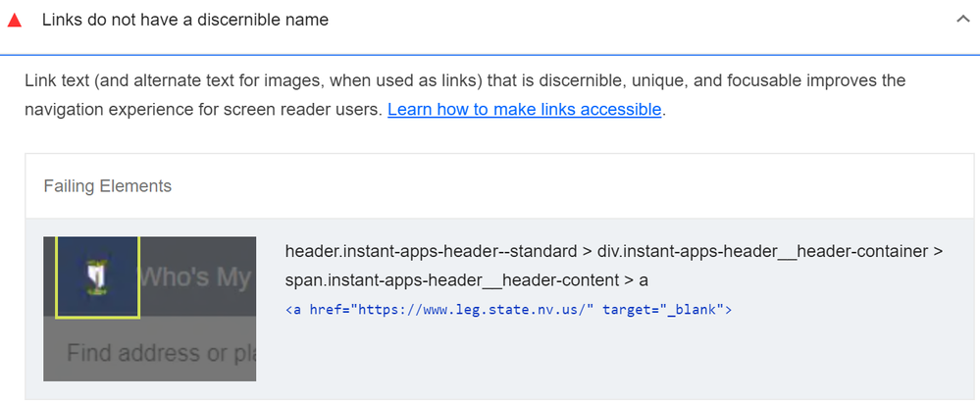Click 'Find address' search box in thumbnail

tap(157, 351)
